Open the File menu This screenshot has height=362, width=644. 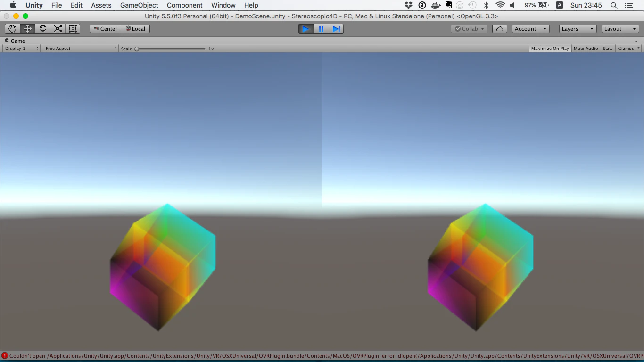tap(57, 5)
